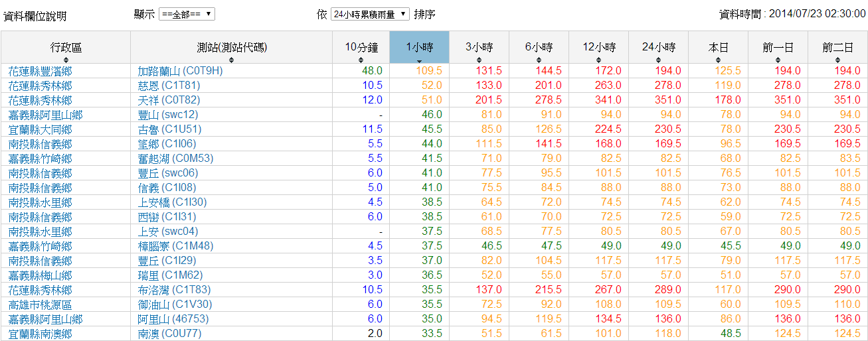The image size is (868, 341).
Task: Sort by 本日 column arrow icon
Action: pyautogui.click(x=718, y=60)
